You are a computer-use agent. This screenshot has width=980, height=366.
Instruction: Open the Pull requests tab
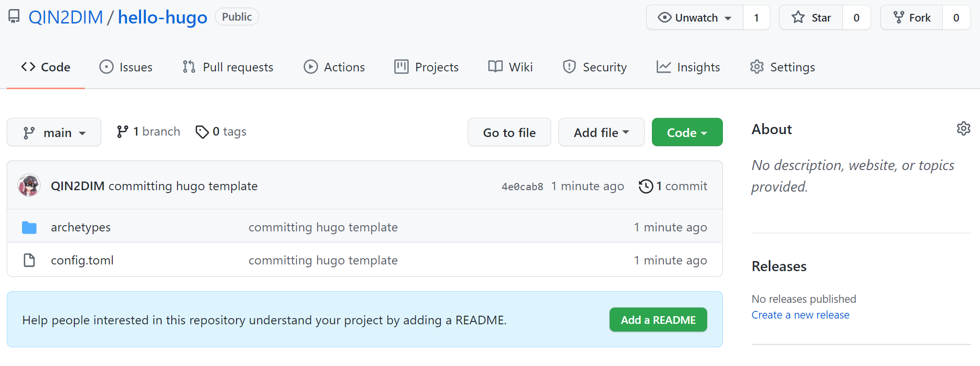pyautogui.click(x=228, y=67)
